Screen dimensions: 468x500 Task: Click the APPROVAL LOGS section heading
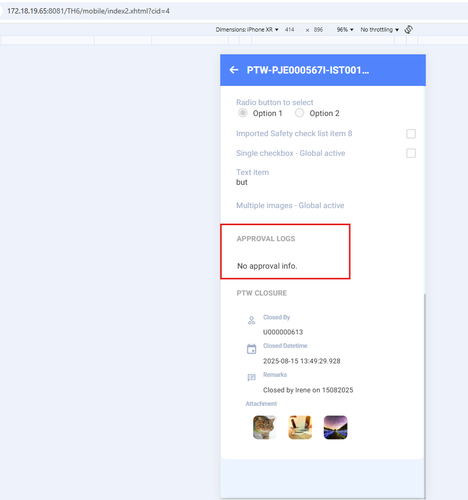coord(266,239)
